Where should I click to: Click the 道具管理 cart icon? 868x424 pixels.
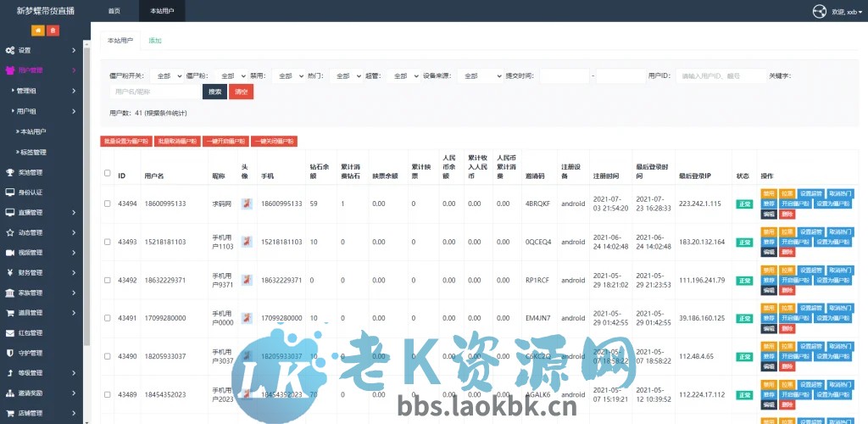(10, 313)
